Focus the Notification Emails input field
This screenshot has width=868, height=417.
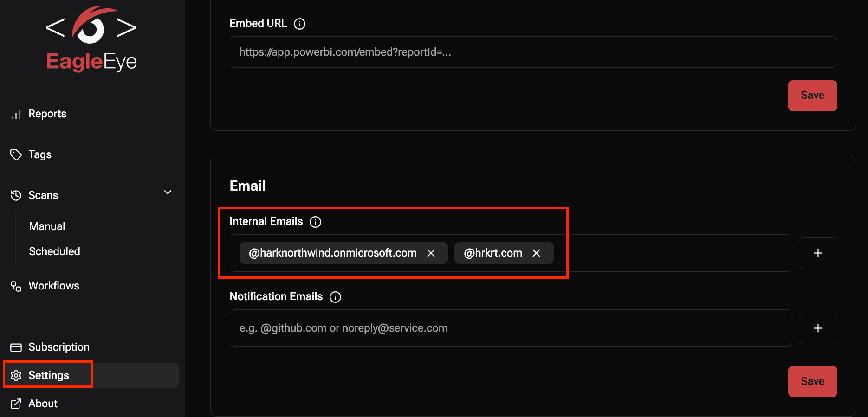511,328
